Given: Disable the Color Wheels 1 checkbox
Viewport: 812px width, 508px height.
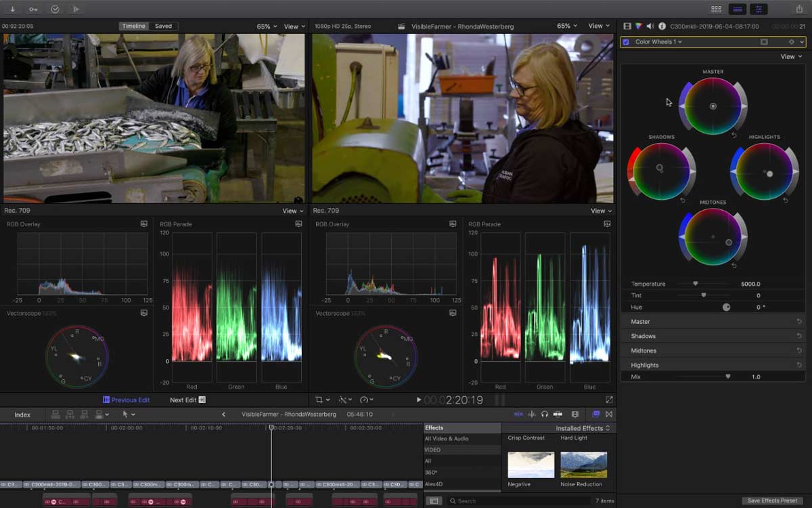Looking at the screenshot, I should (x=626, y=42).
